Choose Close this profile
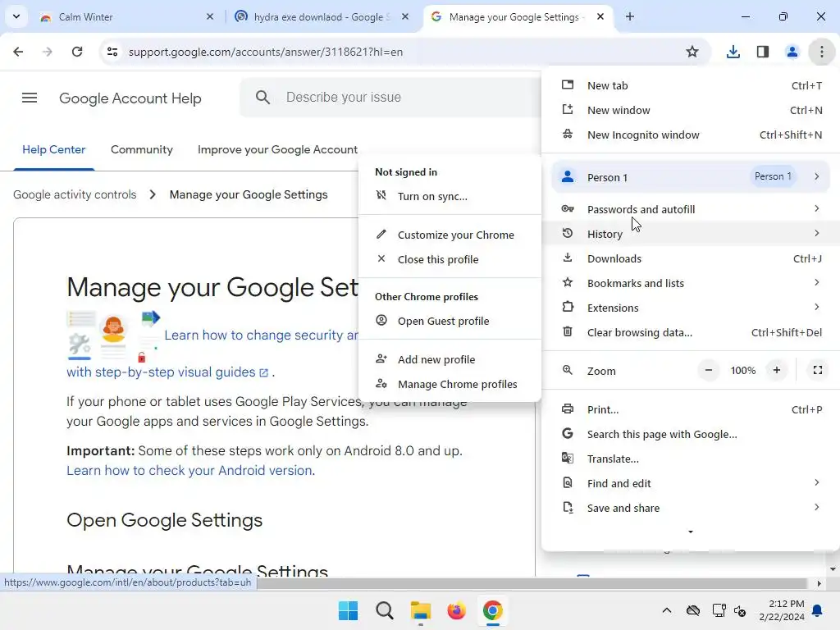840x630 pixels. (450, 259)
